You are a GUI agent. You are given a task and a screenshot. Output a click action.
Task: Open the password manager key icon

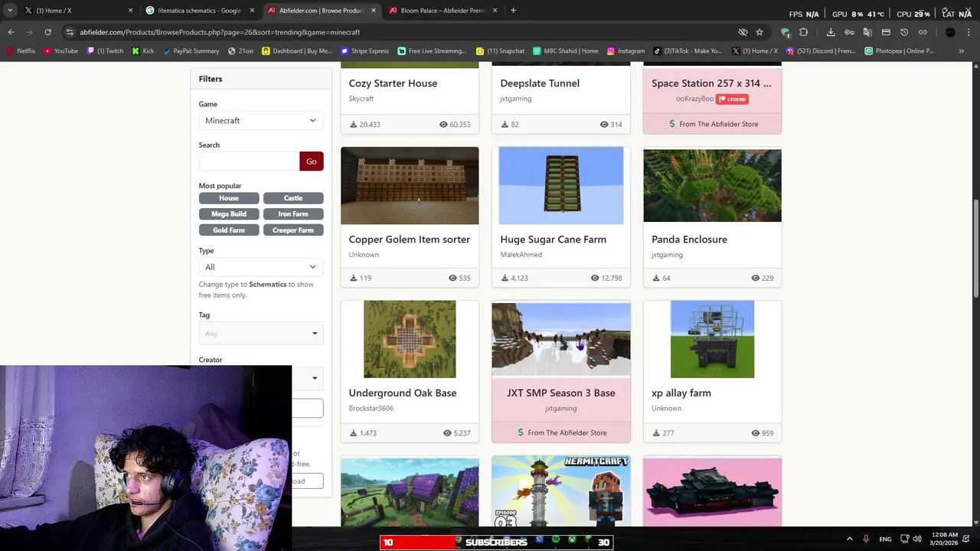point(849,32)
